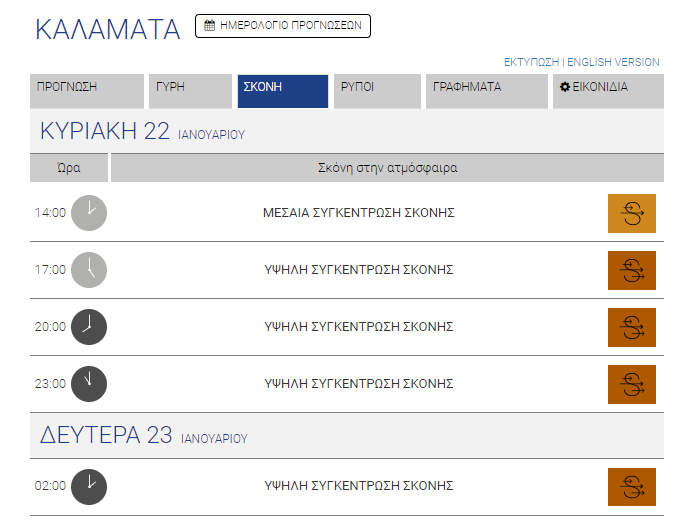Click the 23:00 clock icon
Viewport: 683px width, 520px height.
point(89,384)
